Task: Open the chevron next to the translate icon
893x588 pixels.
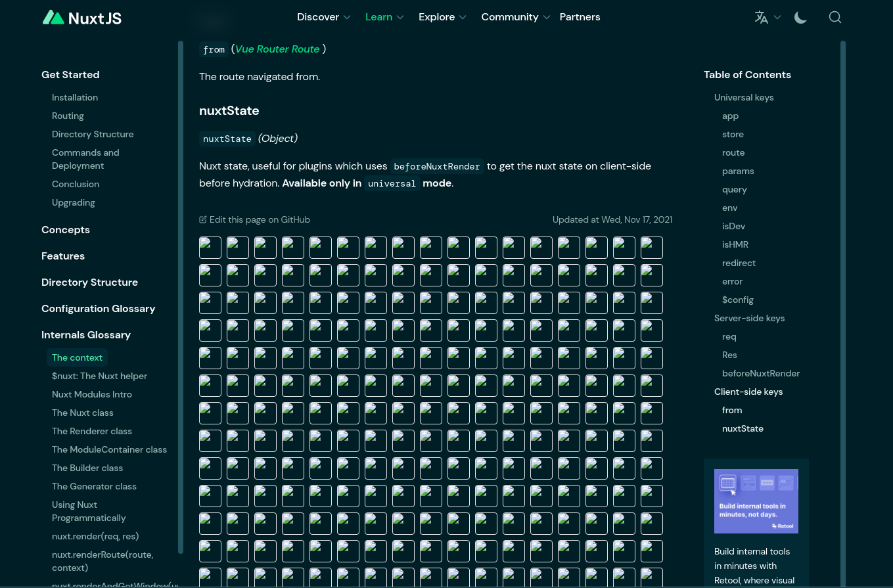Action: [776, 18]
